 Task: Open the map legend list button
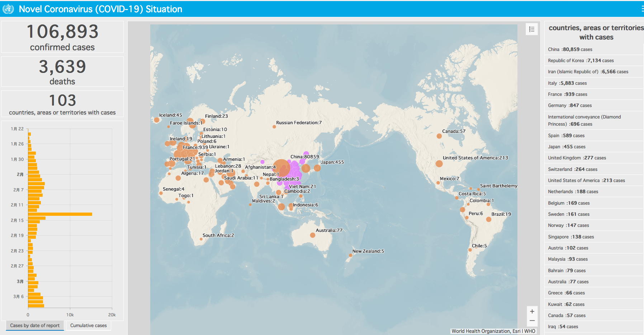click(x=532, y=29)
